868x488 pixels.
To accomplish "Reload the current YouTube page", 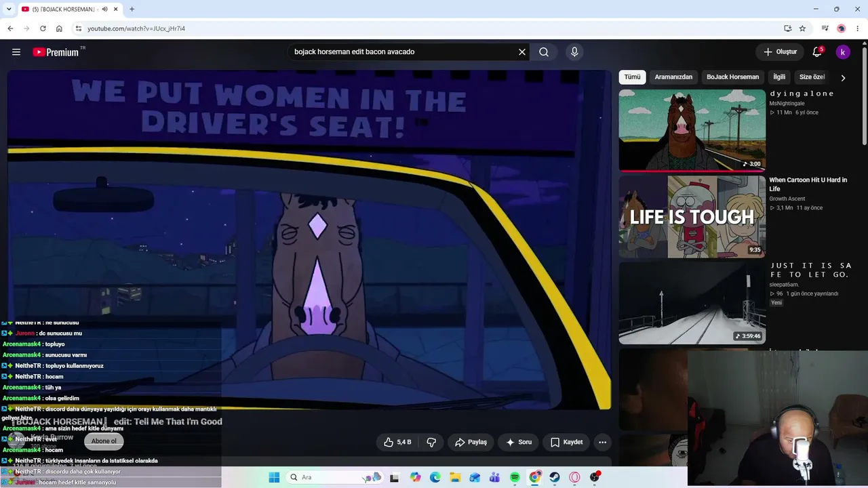I will pos(43,28).
